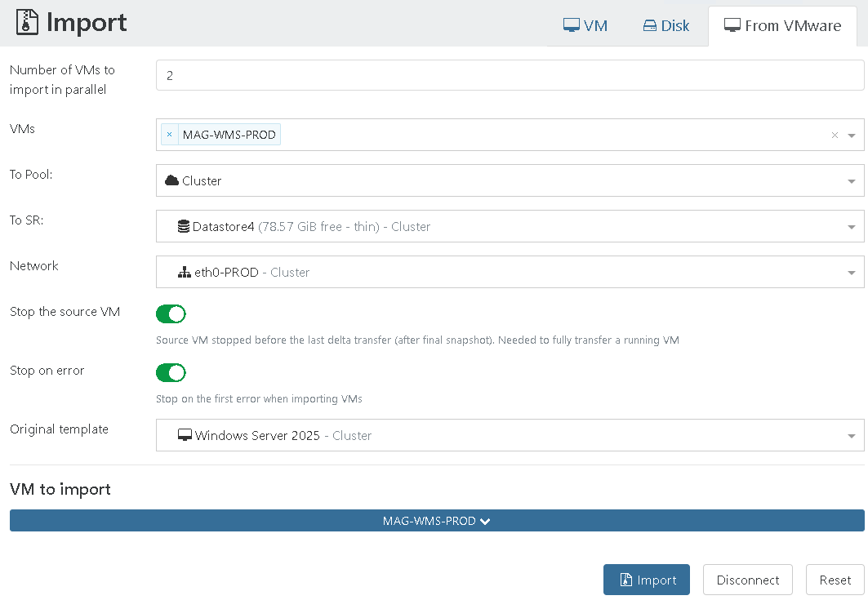
Task: Remove the MAG-WMS-PROD tag with its x icon
Action: (x=169, y=135)
